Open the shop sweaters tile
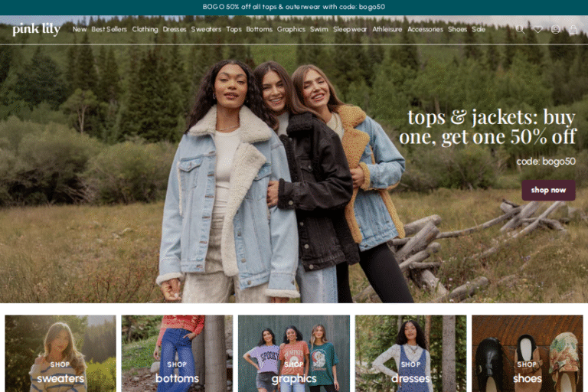This screenshot has height=392, width=588. (x=60, y=354)
